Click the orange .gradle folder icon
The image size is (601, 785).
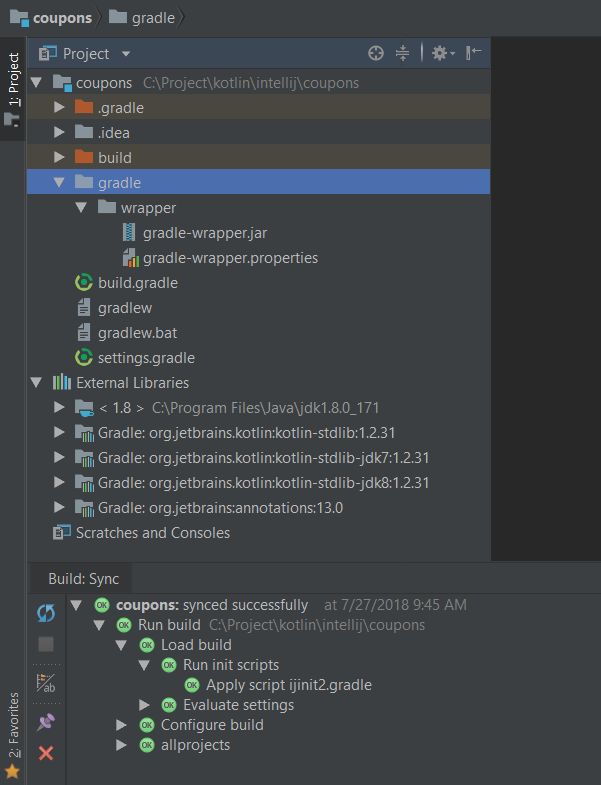[x=84, y=107]
